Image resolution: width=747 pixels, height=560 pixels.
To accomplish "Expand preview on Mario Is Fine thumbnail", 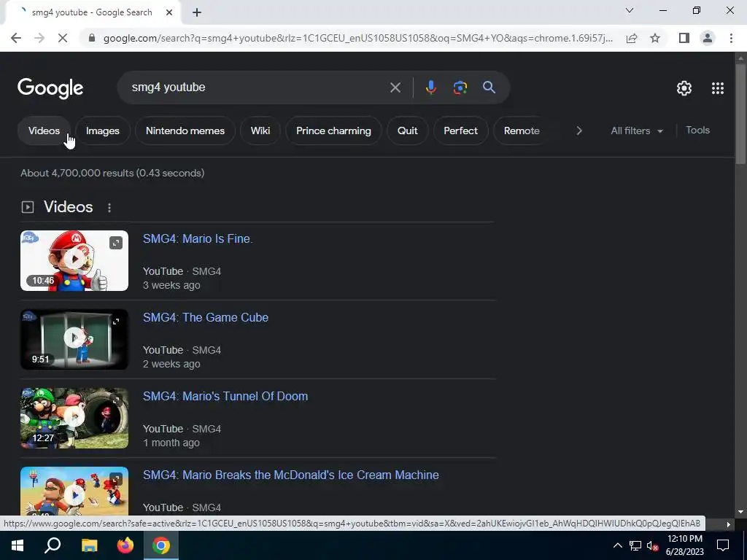I will pos(116,243).
